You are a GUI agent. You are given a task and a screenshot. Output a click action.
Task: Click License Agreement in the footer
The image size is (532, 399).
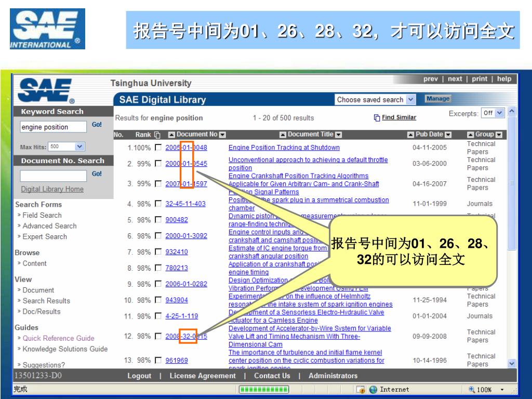pos(203,376)
